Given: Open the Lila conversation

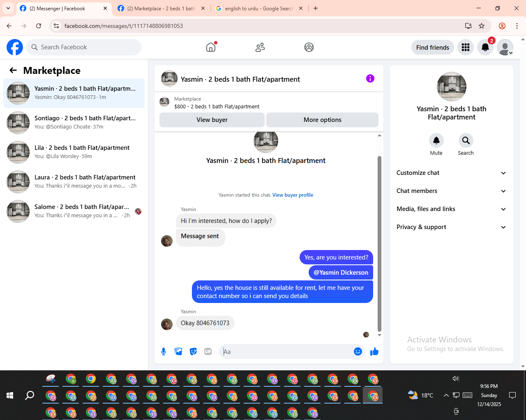Looking at the screenshot, I should point(74,152).
